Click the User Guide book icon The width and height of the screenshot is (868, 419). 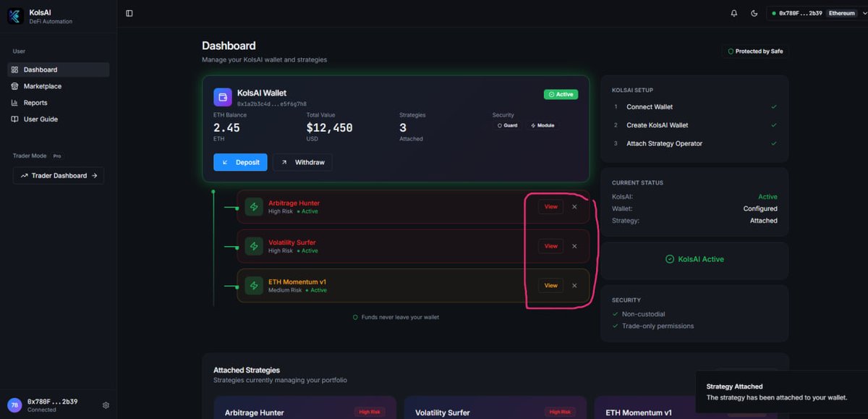click(x=15, y=119)
